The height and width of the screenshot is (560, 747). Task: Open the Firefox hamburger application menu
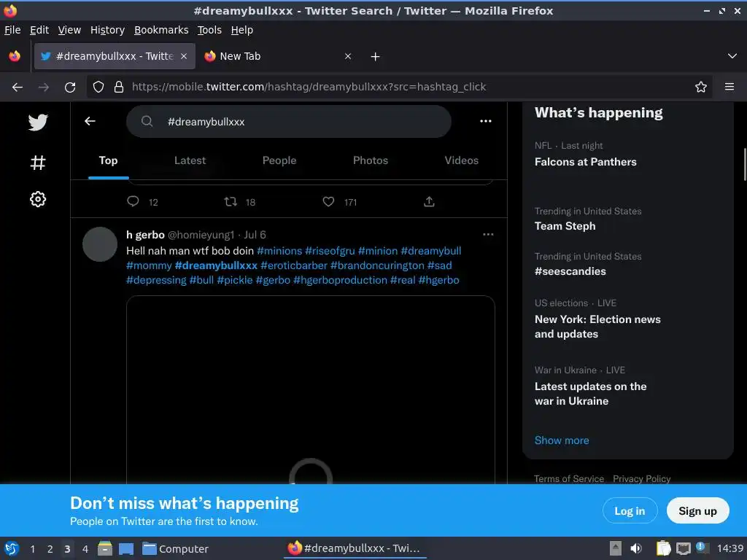(x=729, y=87)
